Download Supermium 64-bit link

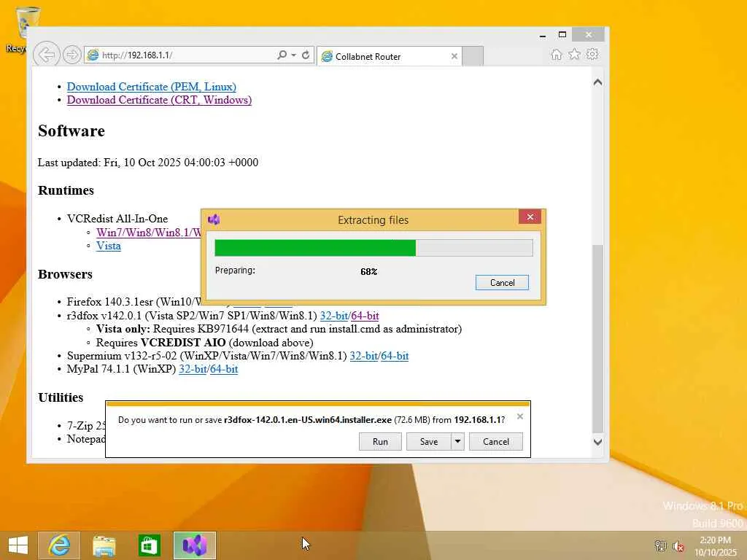(395, 356)
